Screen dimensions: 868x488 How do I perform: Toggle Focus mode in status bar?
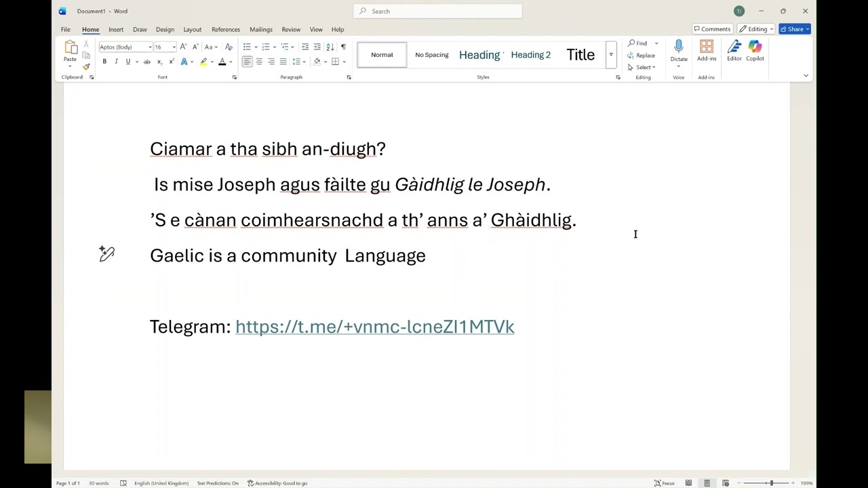coord(665,483)
